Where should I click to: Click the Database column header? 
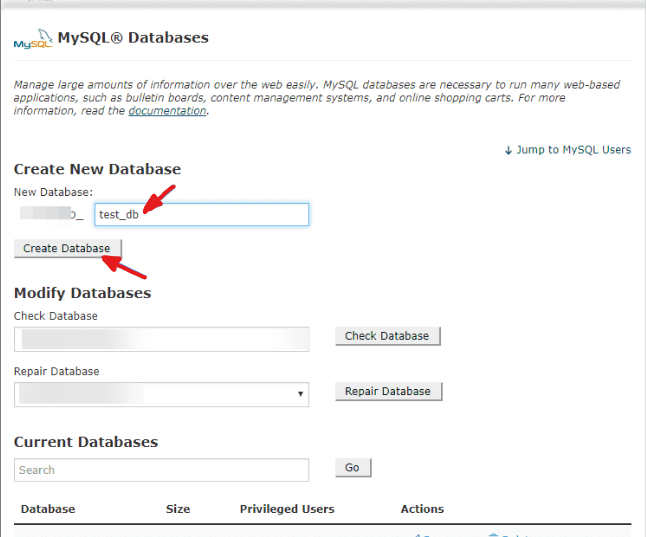pos(48,509)
